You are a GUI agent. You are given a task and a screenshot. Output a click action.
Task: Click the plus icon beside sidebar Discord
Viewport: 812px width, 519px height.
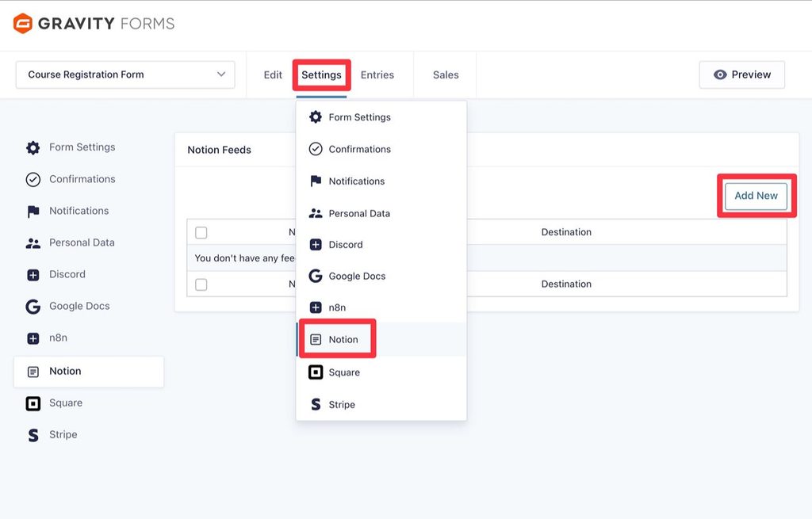(x=33, y=275)
